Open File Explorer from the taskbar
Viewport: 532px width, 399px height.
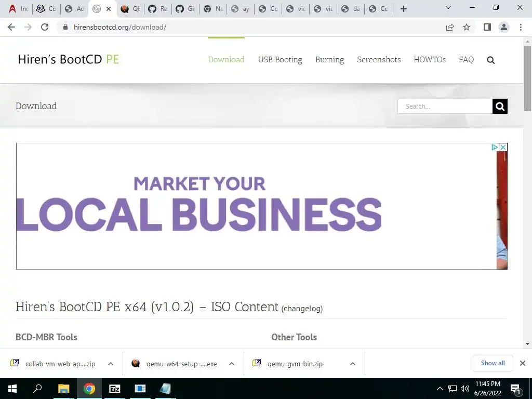63,389
